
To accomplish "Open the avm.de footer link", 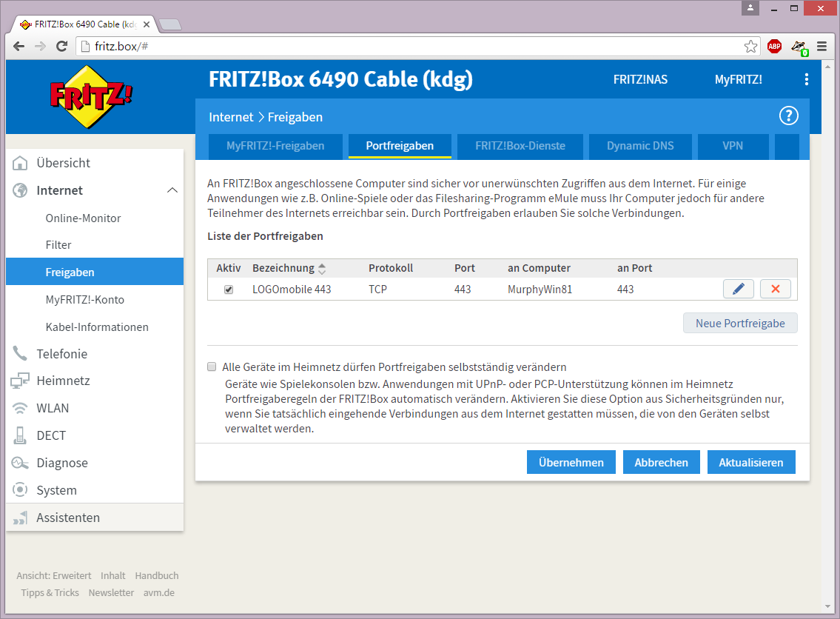I will (x=159, y=593).
